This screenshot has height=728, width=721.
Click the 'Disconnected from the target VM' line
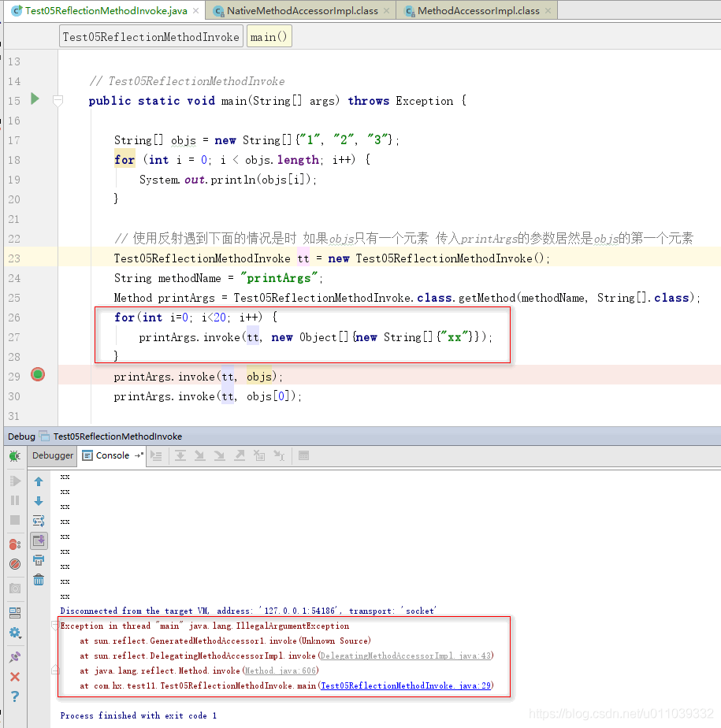click(248, 611)
